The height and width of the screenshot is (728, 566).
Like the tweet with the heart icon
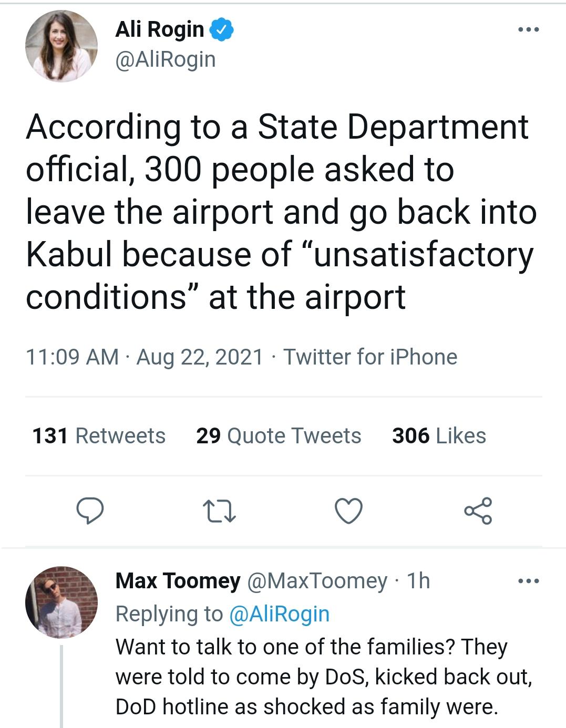(x=349, y=511)
